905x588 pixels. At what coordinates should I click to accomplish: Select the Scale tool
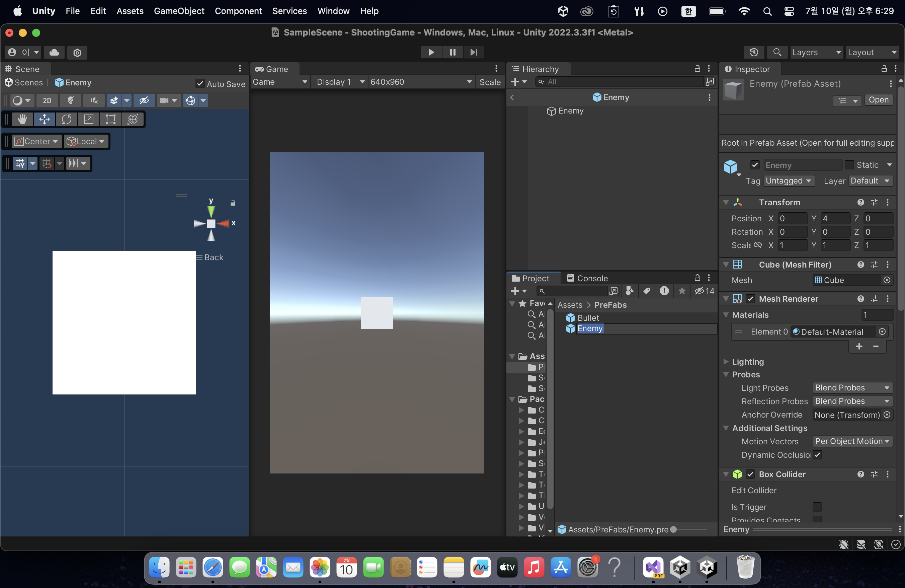[89, 120]
